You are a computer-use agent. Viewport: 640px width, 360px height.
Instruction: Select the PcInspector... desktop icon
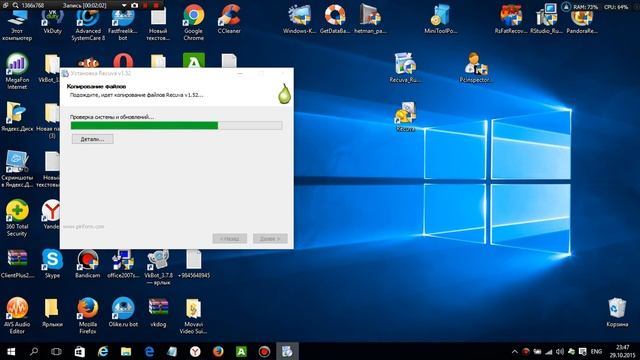click(476, 68)
